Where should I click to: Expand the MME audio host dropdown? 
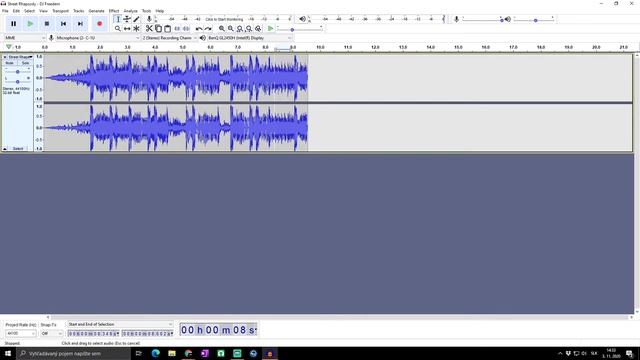24,38
